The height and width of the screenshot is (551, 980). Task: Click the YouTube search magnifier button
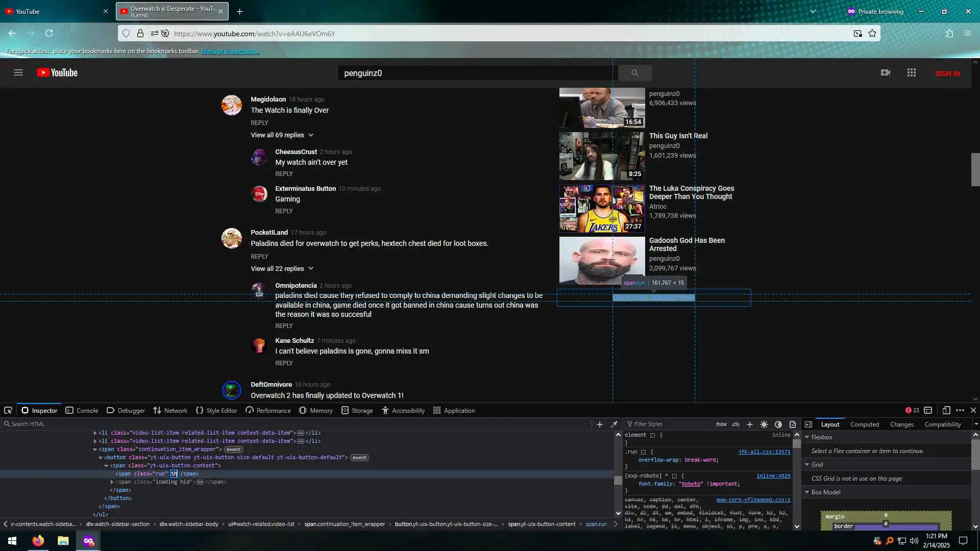coord(635,73)
